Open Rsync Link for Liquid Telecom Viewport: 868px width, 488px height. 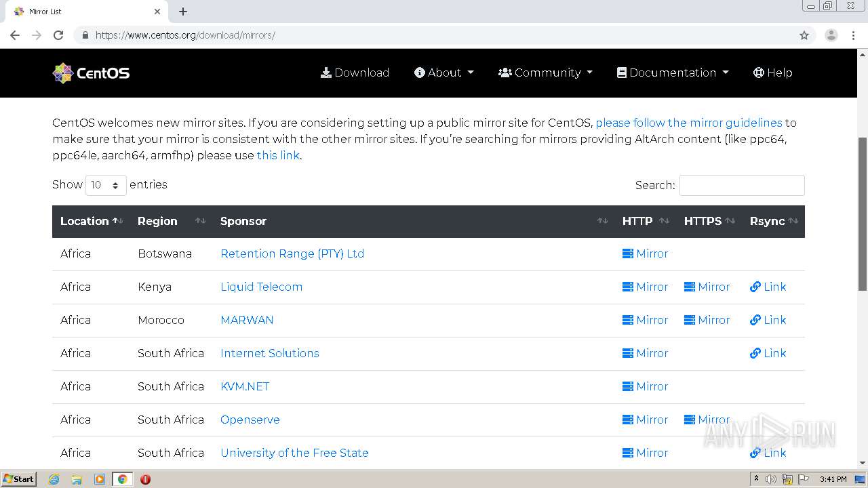pos(768,287)
